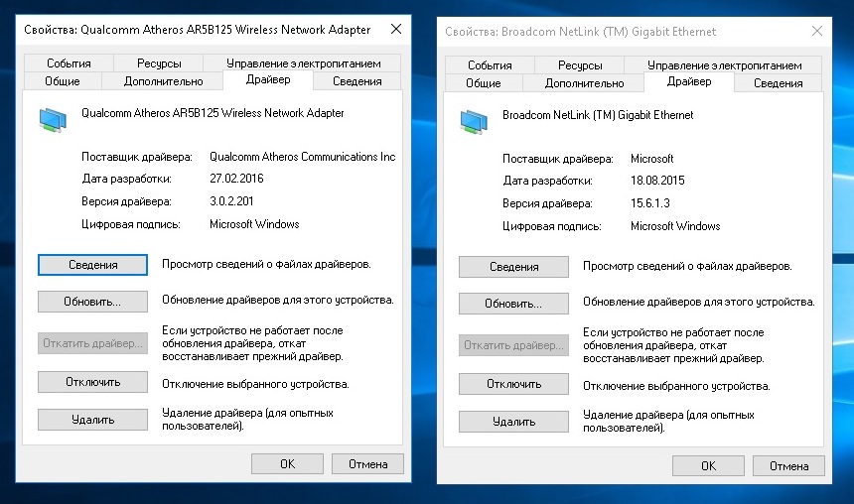This screenshot has height=504, width=854.
Task: Click Обновить button in Qualcomm window
Action: coord(92,302)
